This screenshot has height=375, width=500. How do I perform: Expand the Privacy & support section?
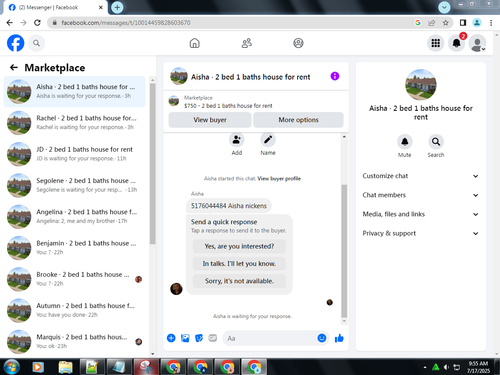pyautogui.click(x=421, y=233)
